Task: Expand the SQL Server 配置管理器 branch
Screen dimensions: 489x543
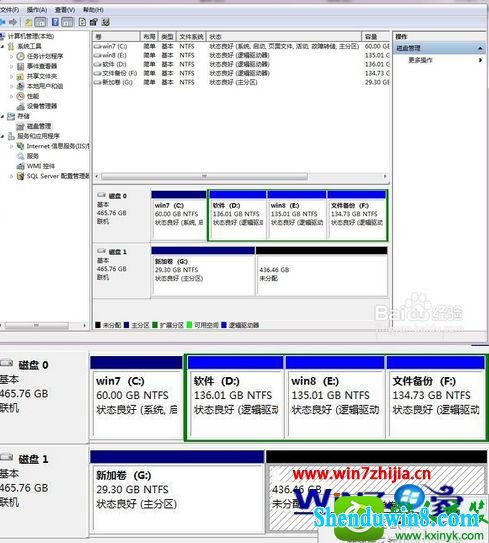Action: 12,176
